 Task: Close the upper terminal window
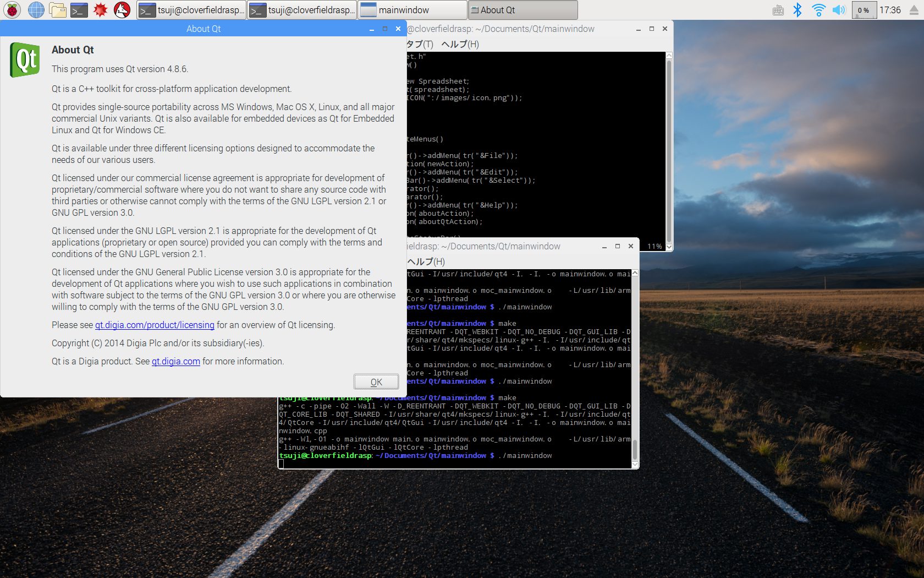tap(665, 29)
